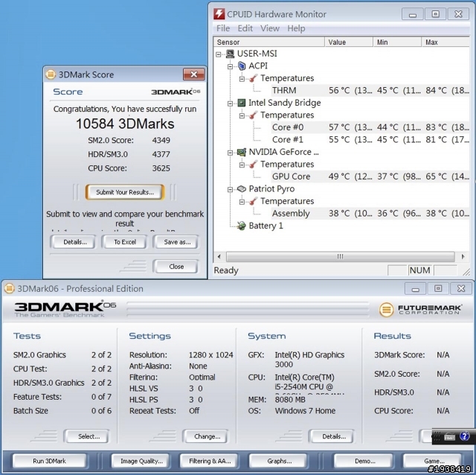Launch the Demo button
Viewport: 476px width, 475px height.
pos(364,461)
